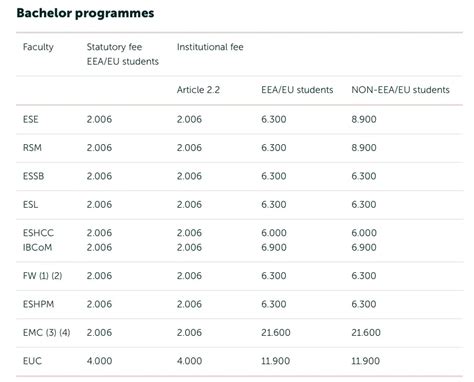Click the Statutory fee EEA/EU students header
Screen dimensions: 474x382
tap(123, 54)
